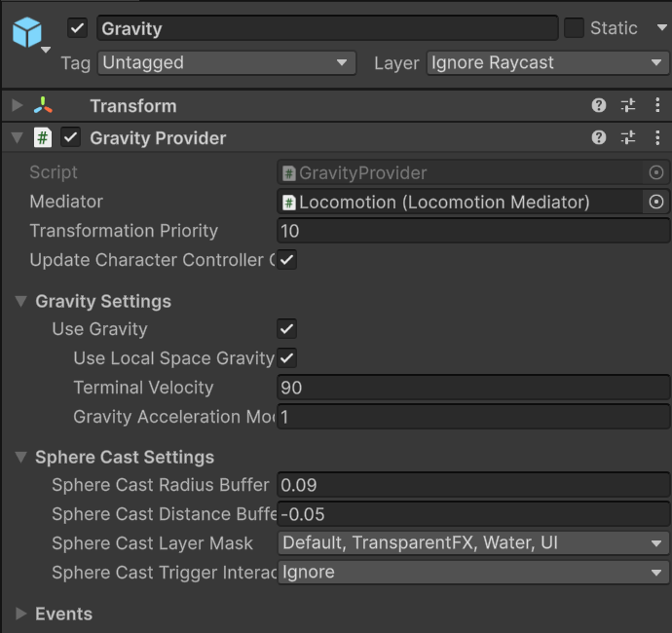The width and height of the screenshot is (672, 633).
Task: Click the Gravity Acceleration Modifier value field
Action: 473,417
